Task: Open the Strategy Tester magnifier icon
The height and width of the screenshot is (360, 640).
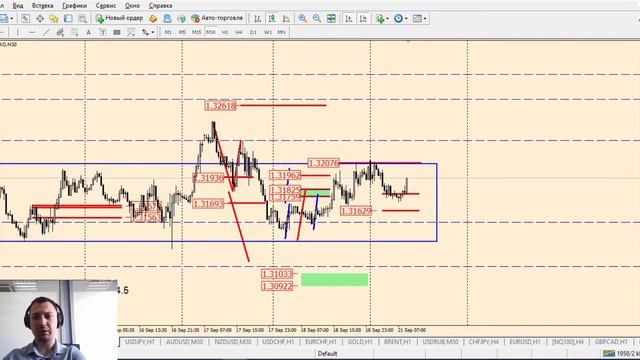Action: pyautogui.click(x=82, y=18)
